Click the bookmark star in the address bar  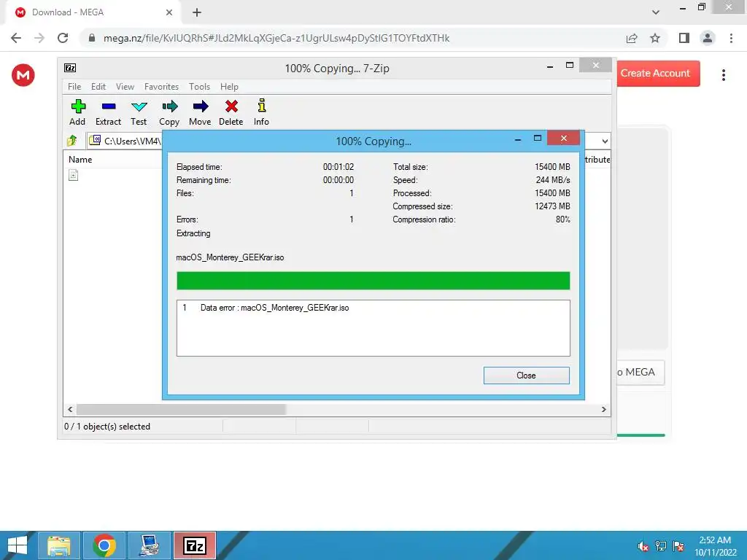tap(655, 38)
